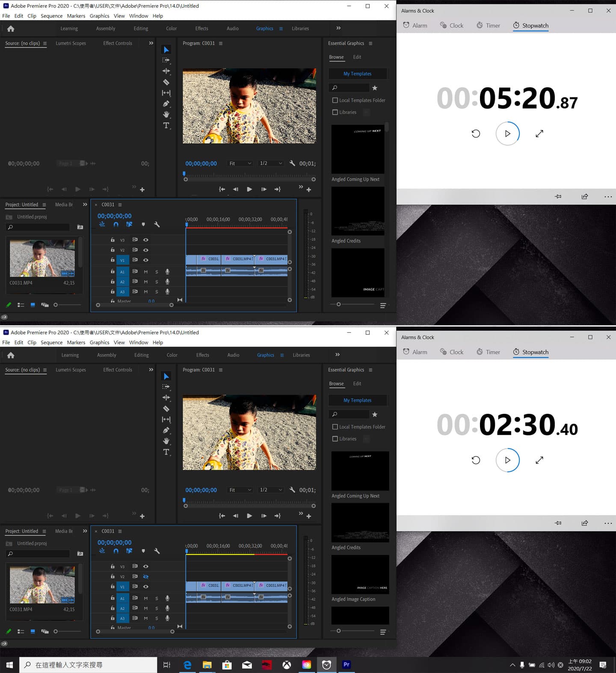Expand the stopwatch showing 02:30
This screenshot has height=673, width=616.
coord(539,460)
